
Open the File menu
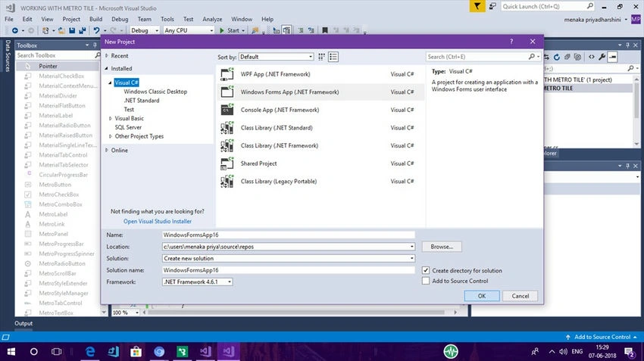tap(9, 19)
